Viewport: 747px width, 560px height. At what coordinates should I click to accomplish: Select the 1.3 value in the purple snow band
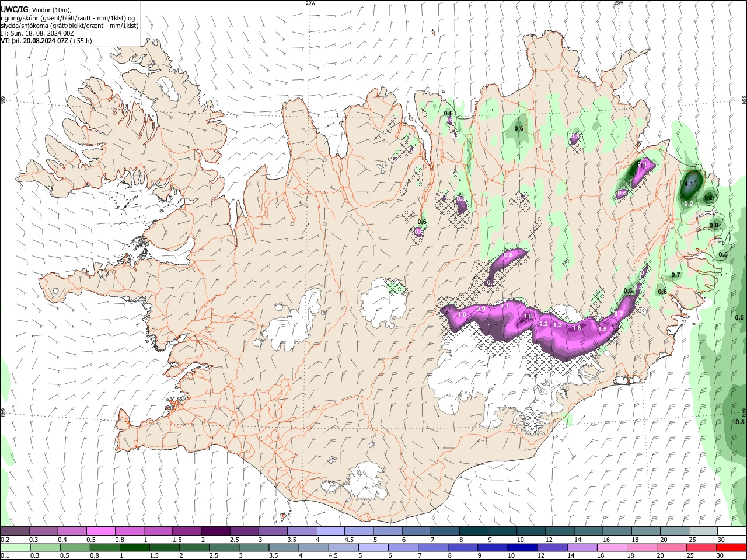pyautogui.click(x=557, y=325)
